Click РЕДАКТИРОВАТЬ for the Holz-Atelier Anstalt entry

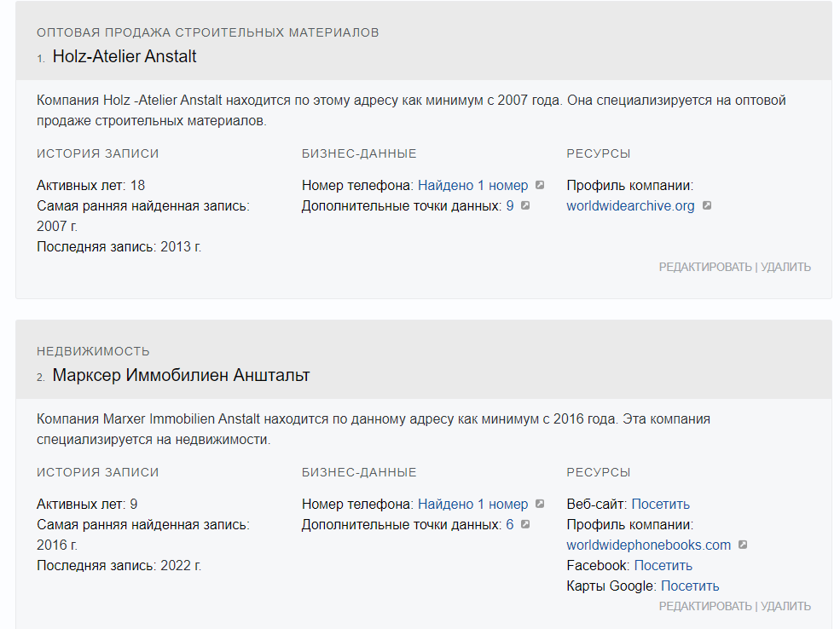[x=705, y=267]
